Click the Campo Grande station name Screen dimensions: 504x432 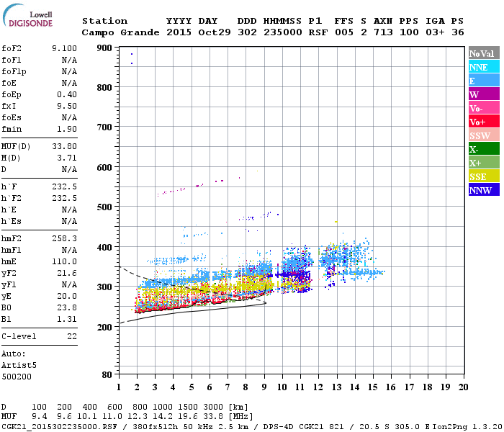(120, 32)
